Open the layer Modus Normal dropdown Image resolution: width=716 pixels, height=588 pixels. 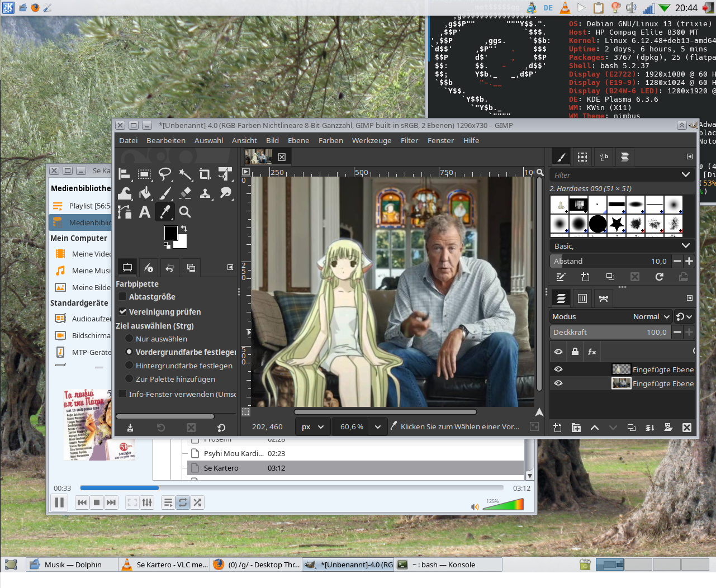[611, 316]
